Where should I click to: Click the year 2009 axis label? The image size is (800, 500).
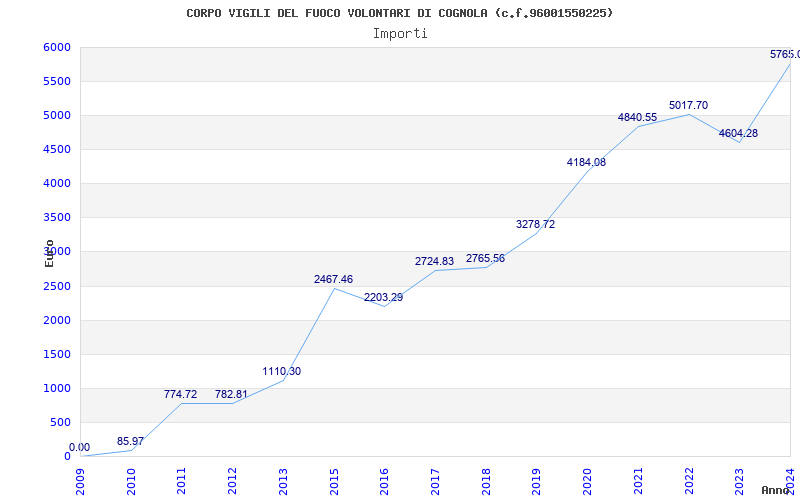80,482
